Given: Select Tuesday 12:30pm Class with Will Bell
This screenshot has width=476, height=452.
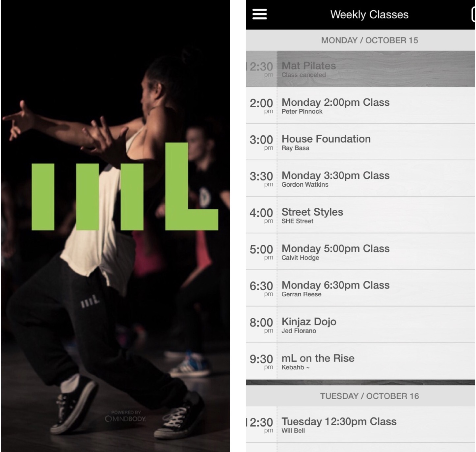Looking at the screenshot, I should [x=360, y=424].
